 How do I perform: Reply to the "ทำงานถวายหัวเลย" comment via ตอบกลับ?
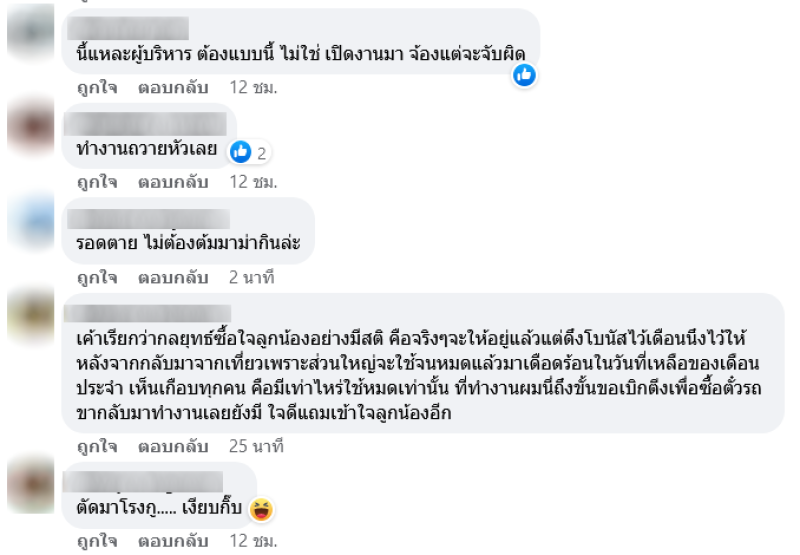(172, 182)
